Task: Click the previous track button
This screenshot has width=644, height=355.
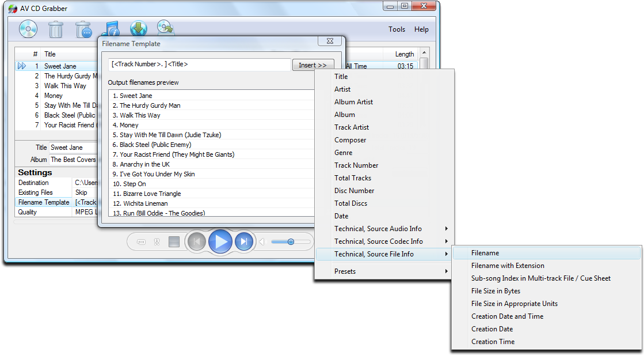Action: click(x=197, y=242)
